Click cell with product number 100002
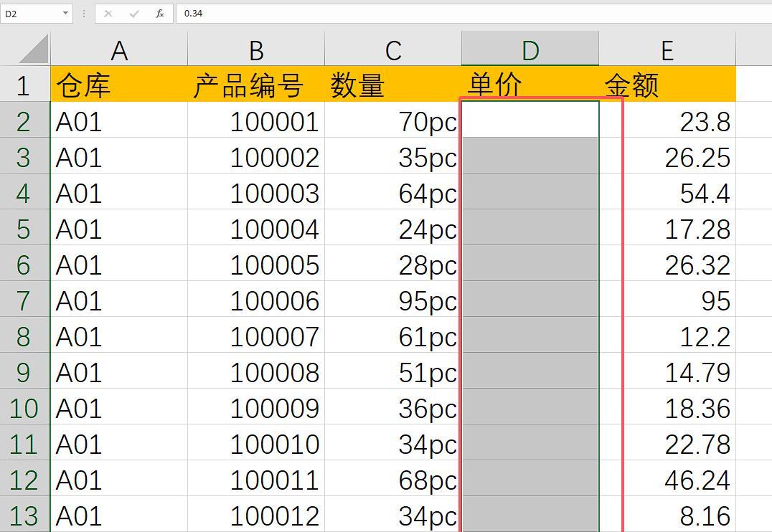Screen dimensions: 772x532 pos(256,156)
